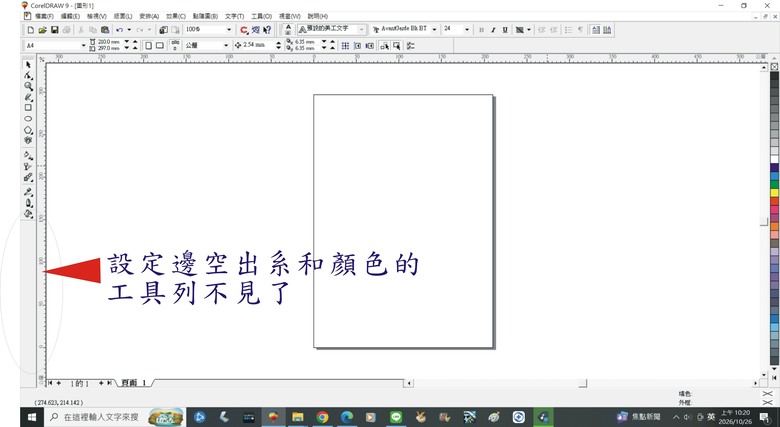
Task: Toggle italic text formatting
Action: tap(493, 30)
